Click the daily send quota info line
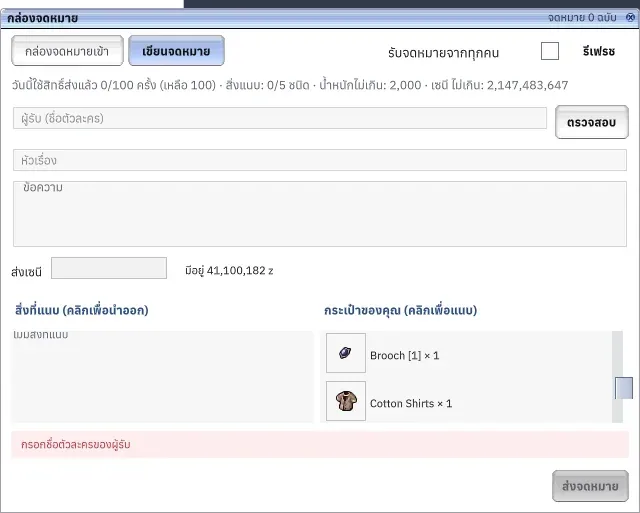The image size is (640, 513). (x=290, y=85)
